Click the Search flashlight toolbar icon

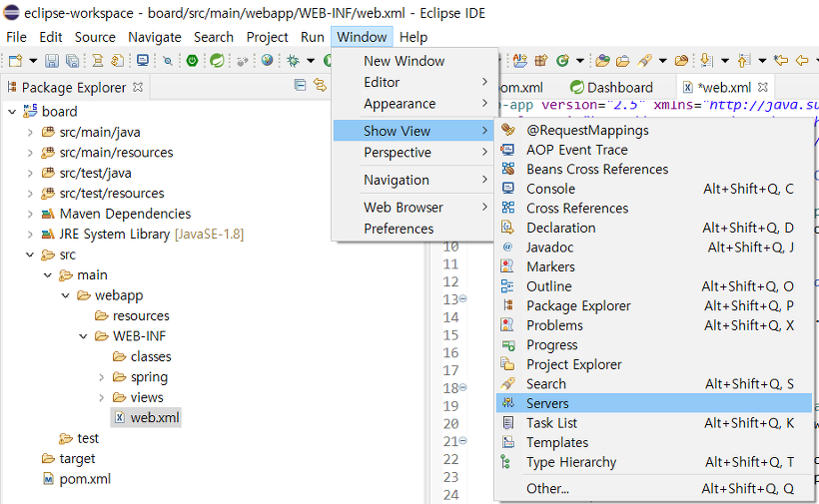pos(644,61)
